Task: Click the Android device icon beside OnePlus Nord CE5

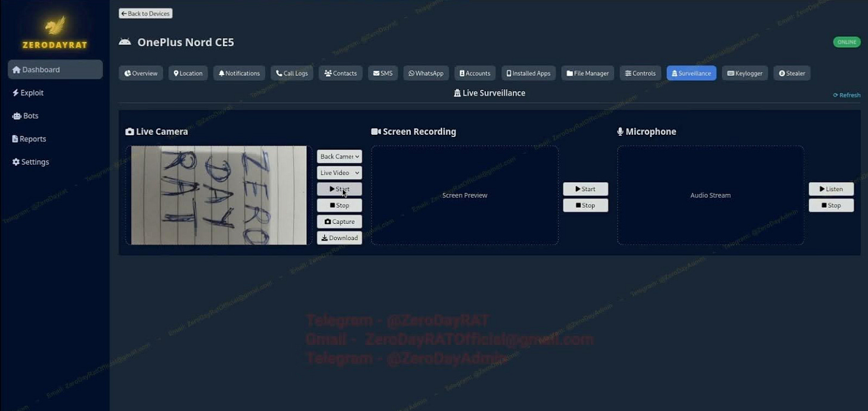Action: tap(125, 42)
